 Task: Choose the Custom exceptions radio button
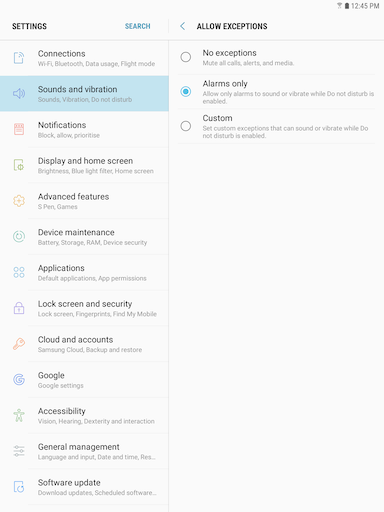(x=186, y=126)
